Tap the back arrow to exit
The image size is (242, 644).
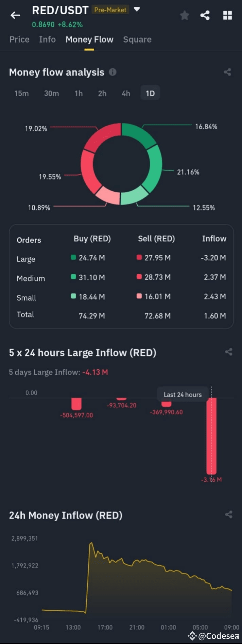pos(15,15)
